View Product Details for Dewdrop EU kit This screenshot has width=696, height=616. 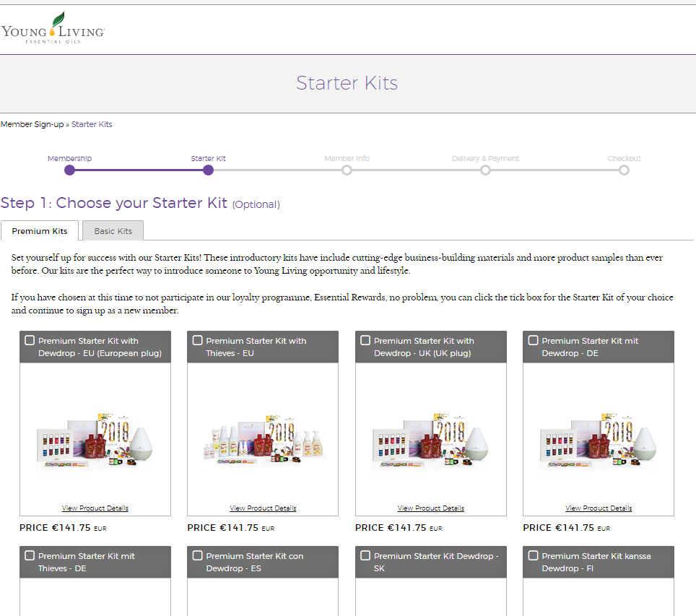[x=95, y=508]
